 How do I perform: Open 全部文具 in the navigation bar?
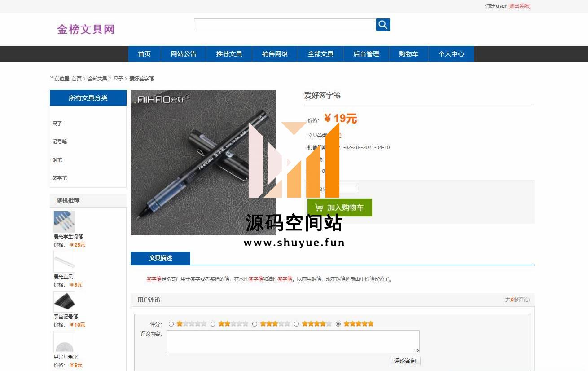pyautogui.click(x=320, y=54)
